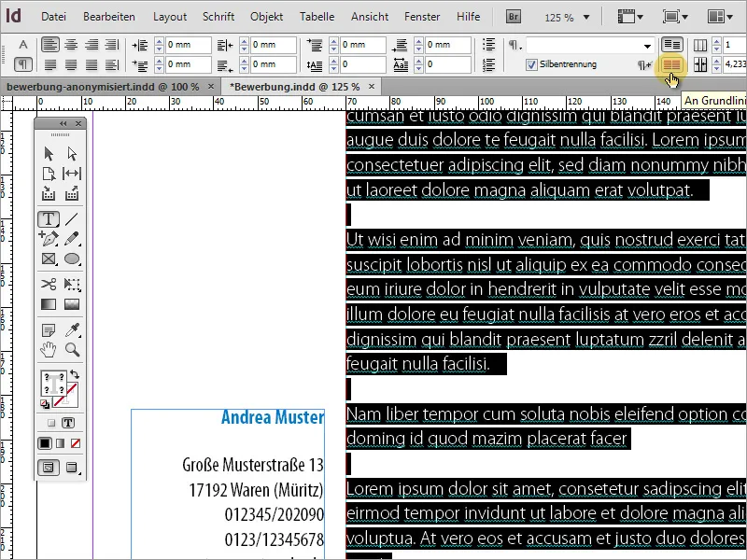Switch to character formatting controls (A)
This screenshot has width=747, height=560.
point(22,45)
